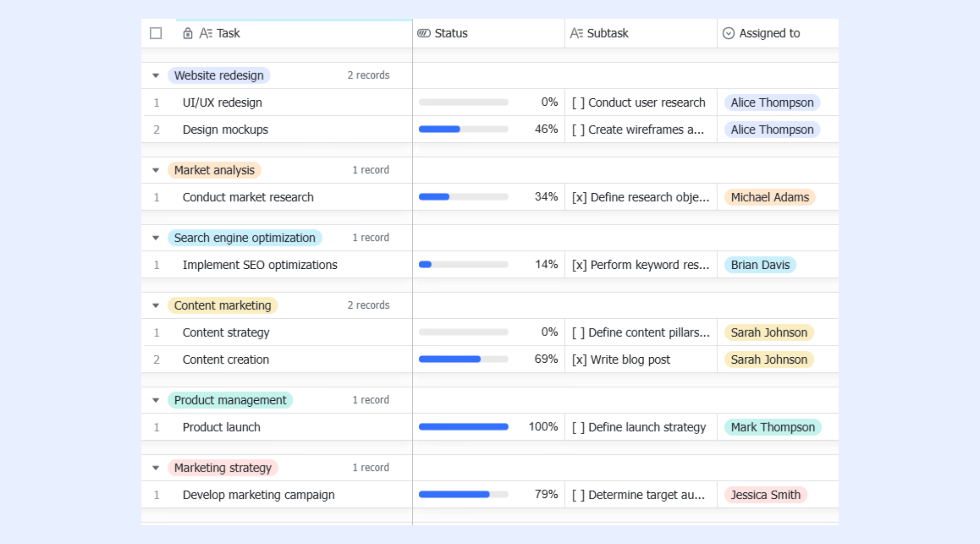Collapse the Product management group

tap(156, 400)
